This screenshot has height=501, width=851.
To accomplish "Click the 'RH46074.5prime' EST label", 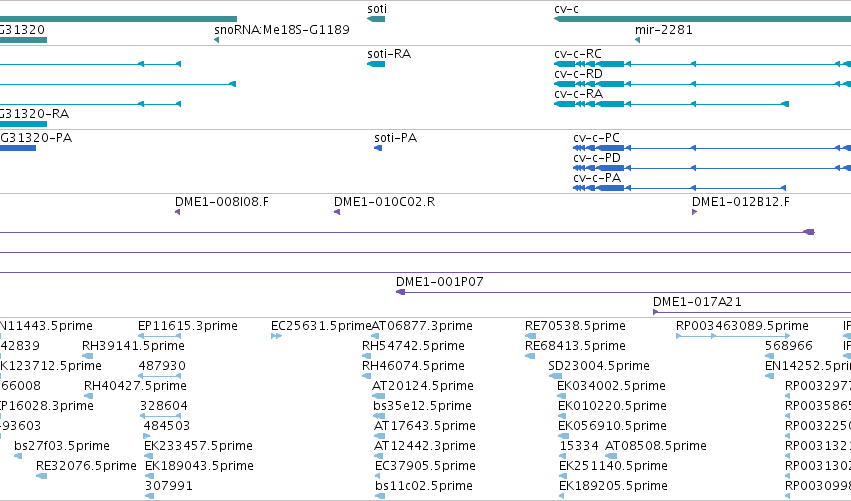I will point(413,366).
